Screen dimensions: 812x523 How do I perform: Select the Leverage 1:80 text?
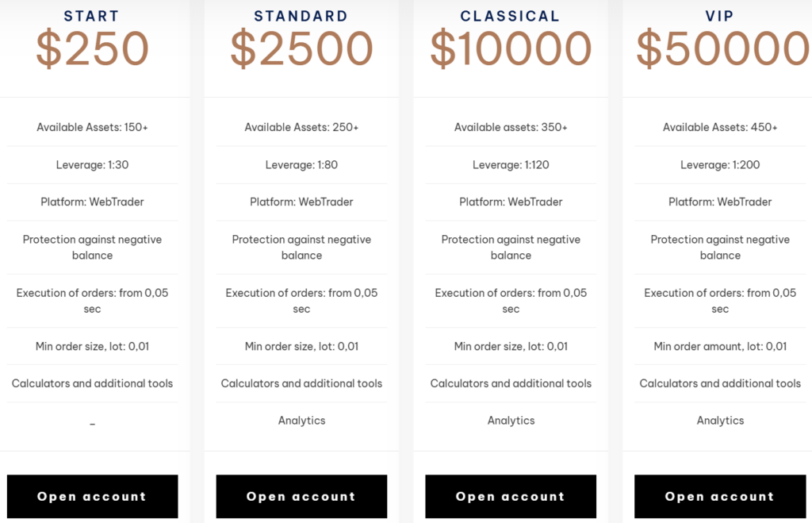tap(301, 165)
